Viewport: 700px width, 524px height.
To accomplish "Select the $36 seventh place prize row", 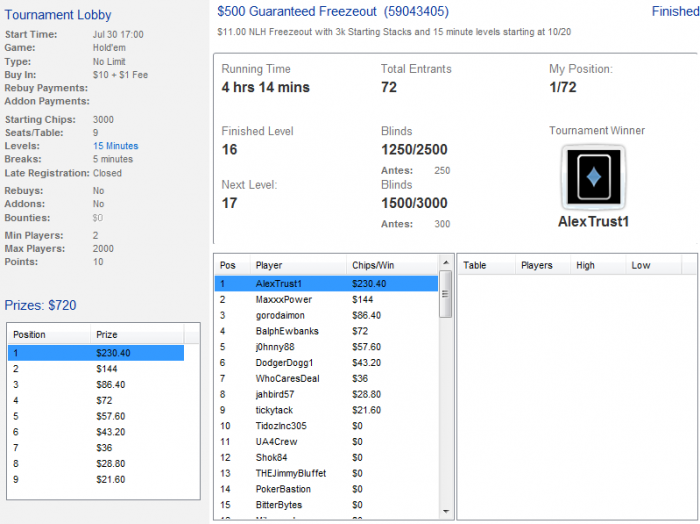I will click(x=96, y=448).
